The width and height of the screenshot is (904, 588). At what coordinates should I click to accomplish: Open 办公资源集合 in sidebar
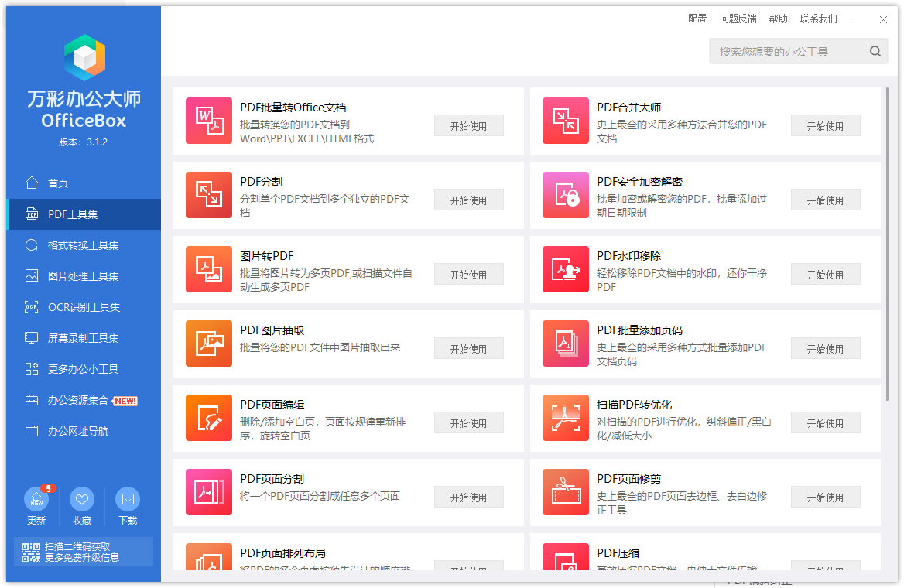[84, 400]
